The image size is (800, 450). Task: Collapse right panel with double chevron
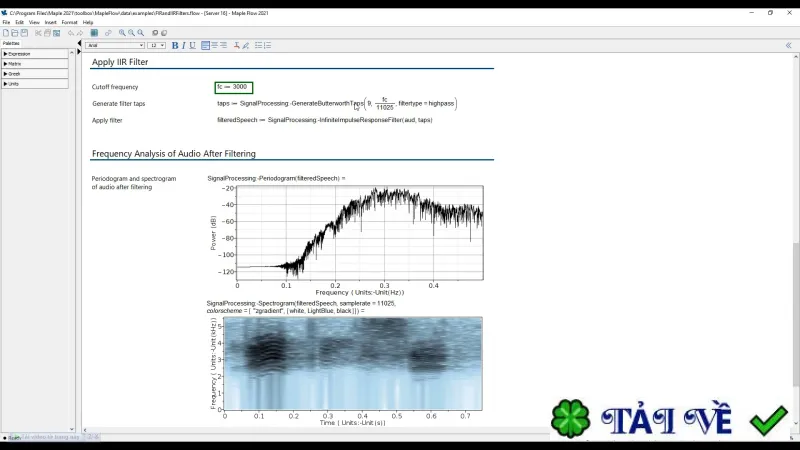pyautogui.click(x=788, y=45)
